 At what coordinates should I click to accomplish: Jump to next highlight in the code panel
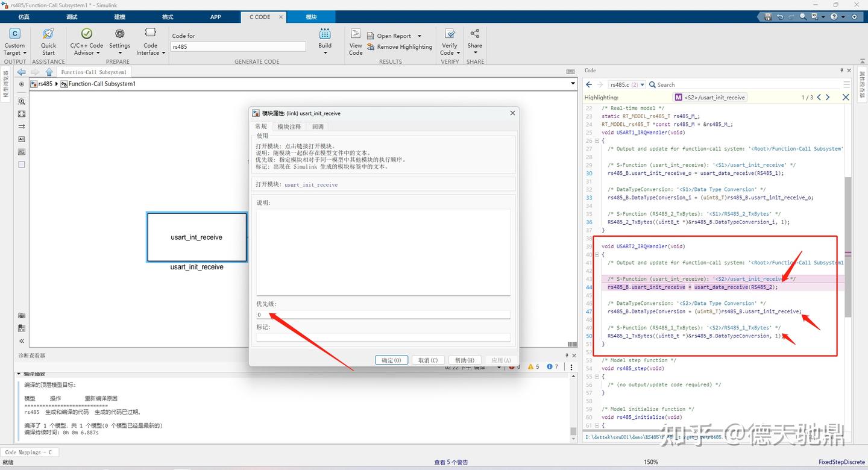click(828, 97)
